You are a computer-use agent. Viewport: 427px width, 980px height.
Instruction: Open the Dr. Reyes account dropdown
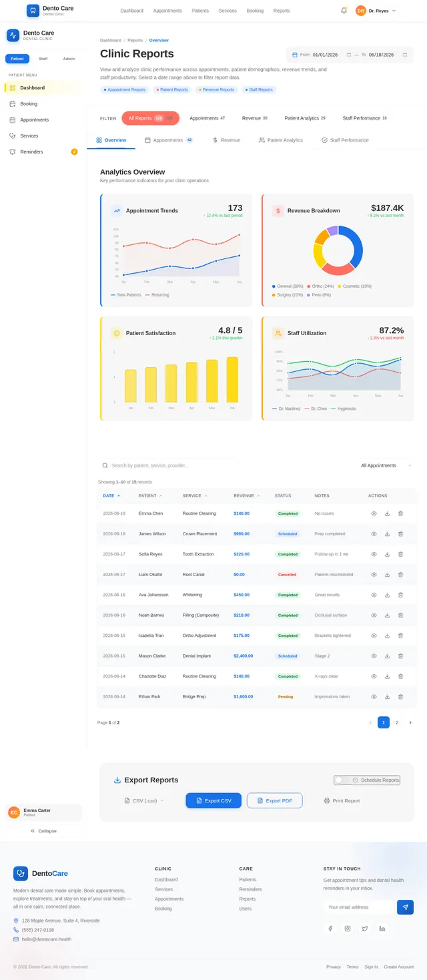376,11
